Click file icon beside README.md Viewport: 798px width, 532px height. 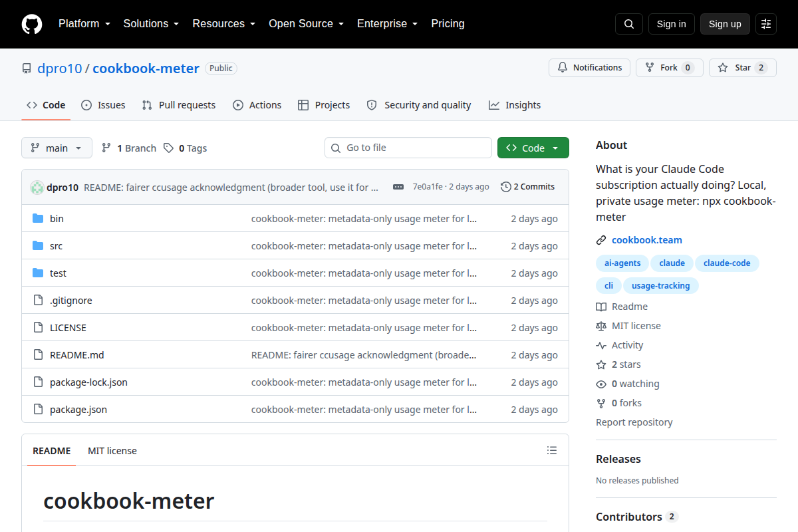(x=38, y=354)
